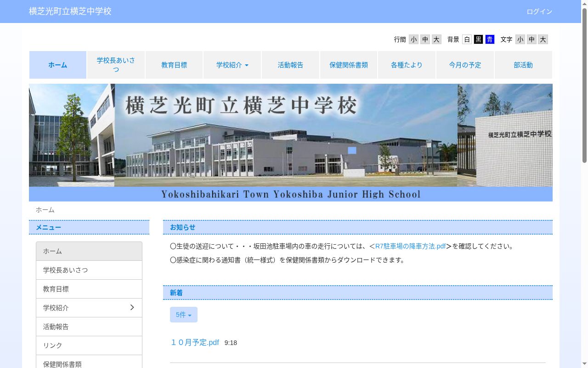588x368 pixels.
Task: Set line spacing to small (行間 小)
Action: point(414,40)
